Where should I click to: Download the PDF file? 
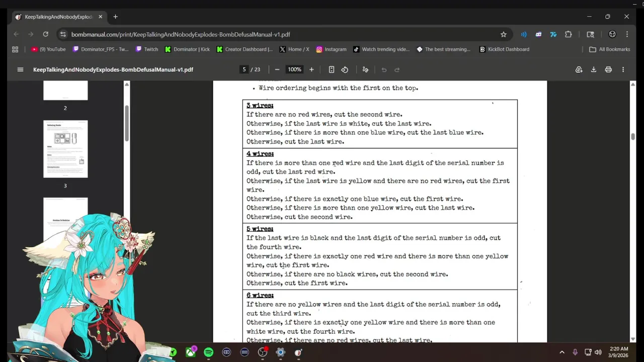tap(594, 69)
